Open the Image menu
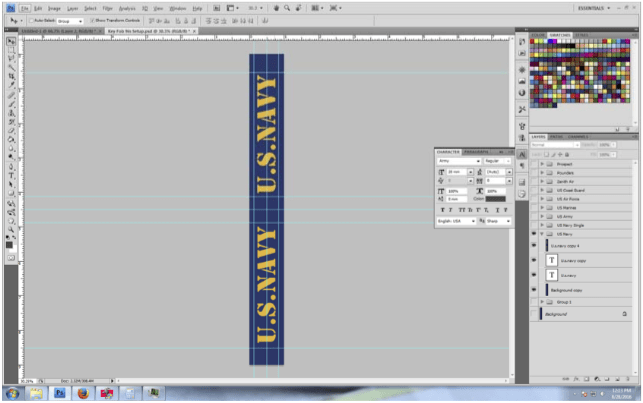 pyautogui.click(x=54, y=8)
